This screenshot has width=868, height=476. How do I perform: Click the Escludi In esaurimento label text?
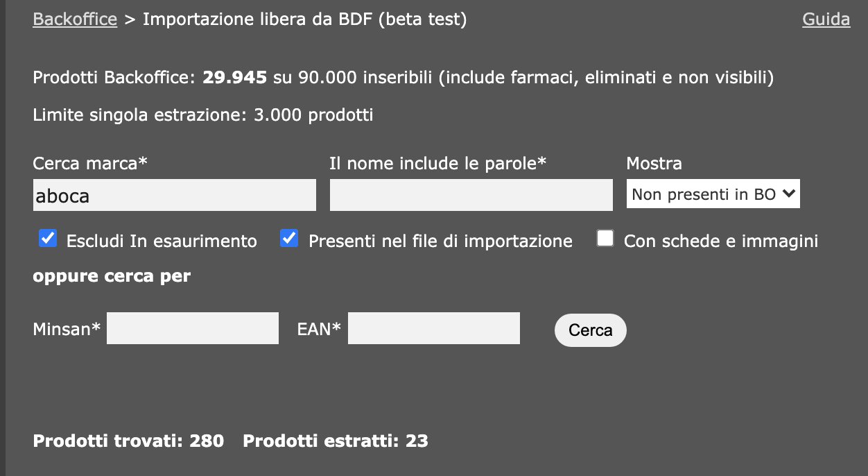tap(161, 241)
